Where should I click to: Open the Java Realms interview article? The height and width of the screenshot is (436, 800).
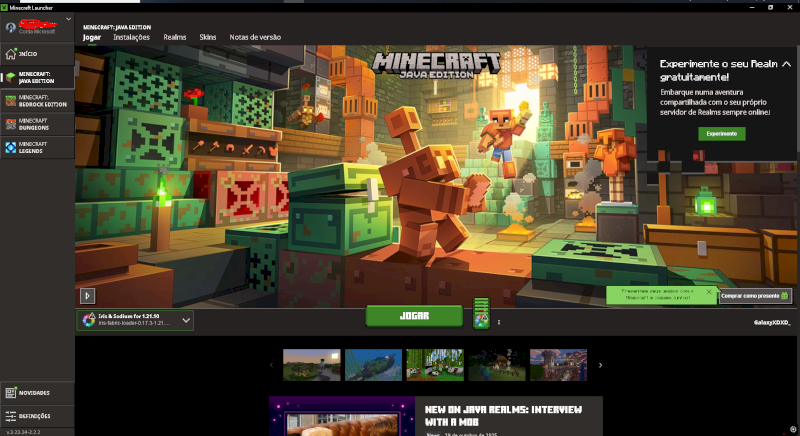point(503,416)
